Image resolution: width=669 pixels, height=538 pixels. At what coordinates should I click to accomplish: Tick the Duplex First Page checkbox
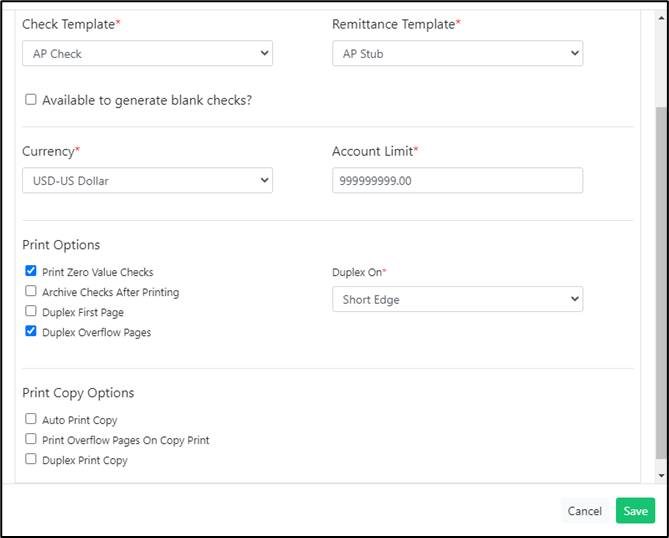click(x=31, y=311)
